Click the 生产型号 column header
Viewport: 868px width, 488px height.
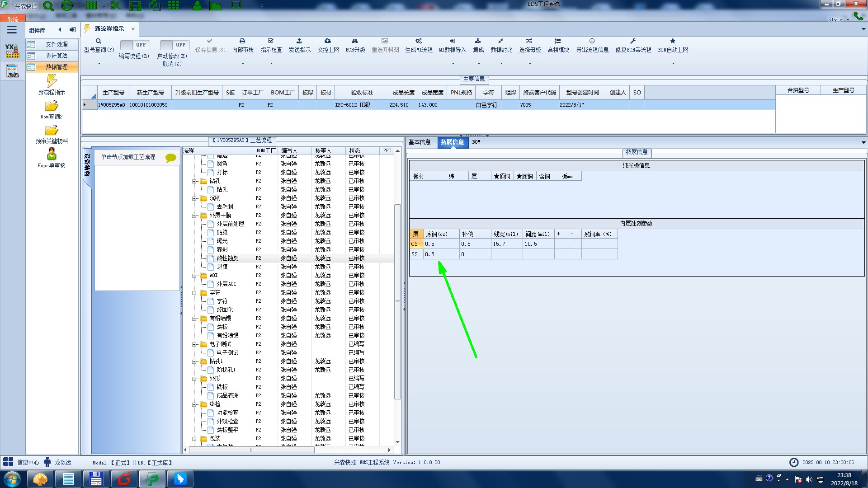pos(113,92)
